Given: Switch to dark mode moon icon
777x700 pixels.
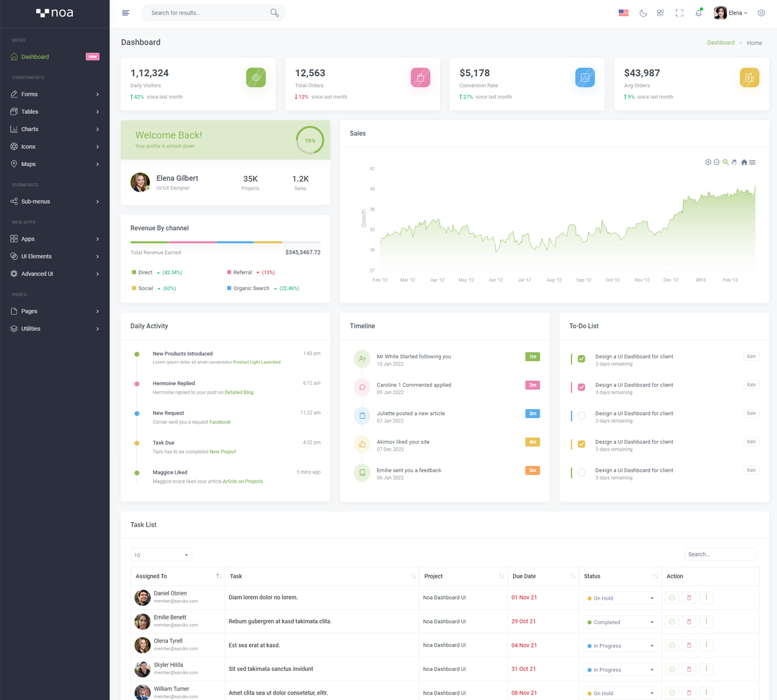Looking at the screenshot, I should (x=643, y=13).
